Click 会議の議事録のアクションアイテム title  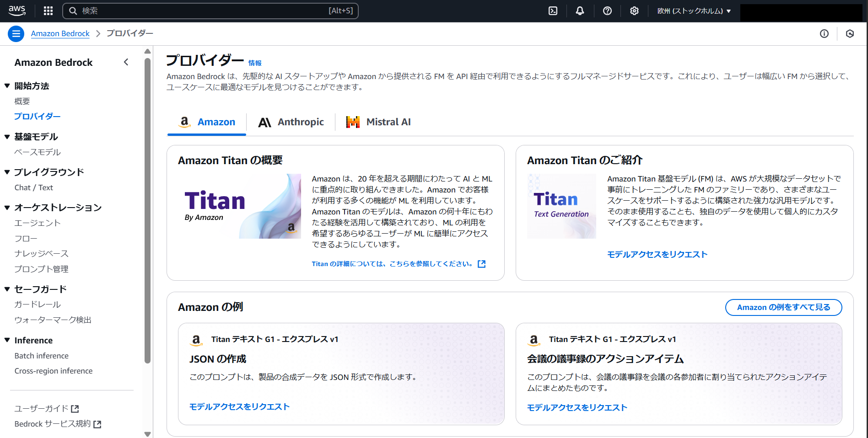605,359
